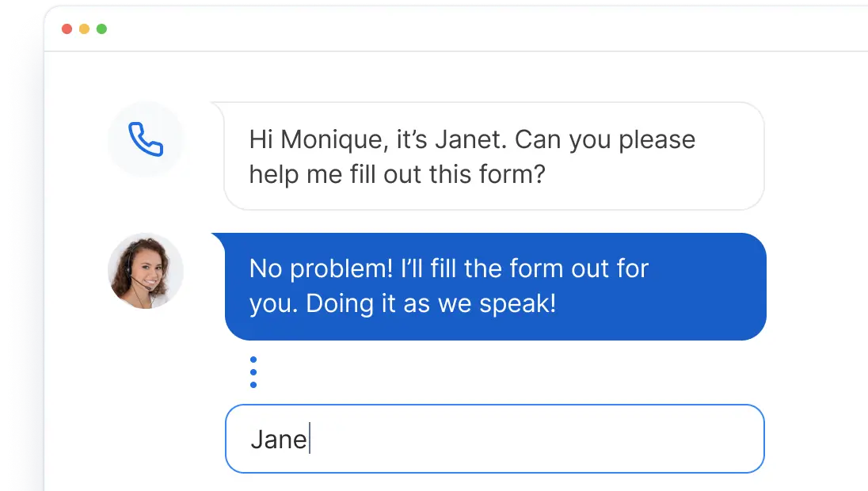Open Monique's agent avatar photo
868x491 pixels.
tap(146, 271)
